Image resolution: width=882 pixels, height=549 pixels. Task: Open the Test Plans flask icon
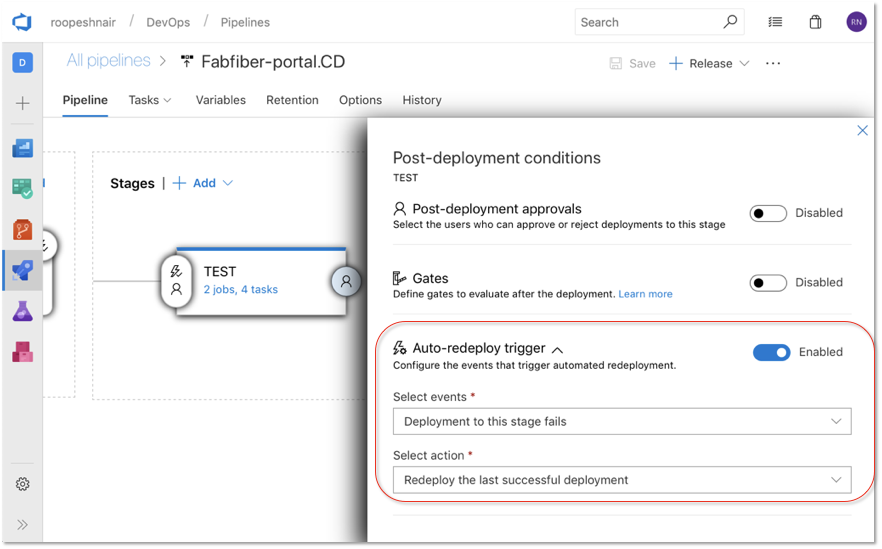click(x=22, y=312)
